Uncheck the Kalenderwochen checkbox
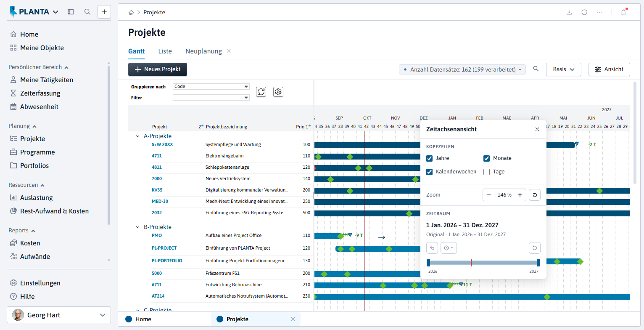The height and width of the screenshot is (330, 644). pos(430,172)
